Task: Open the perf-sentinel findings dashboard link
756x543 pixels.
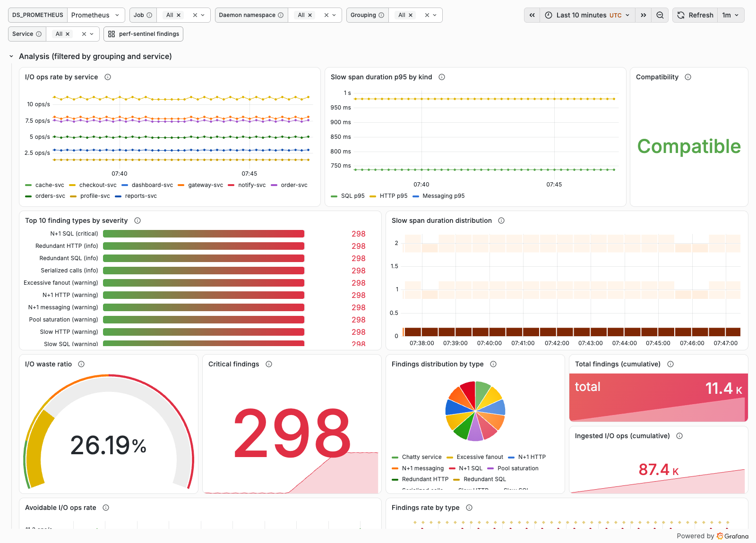Action: click(x=143, y=34)
